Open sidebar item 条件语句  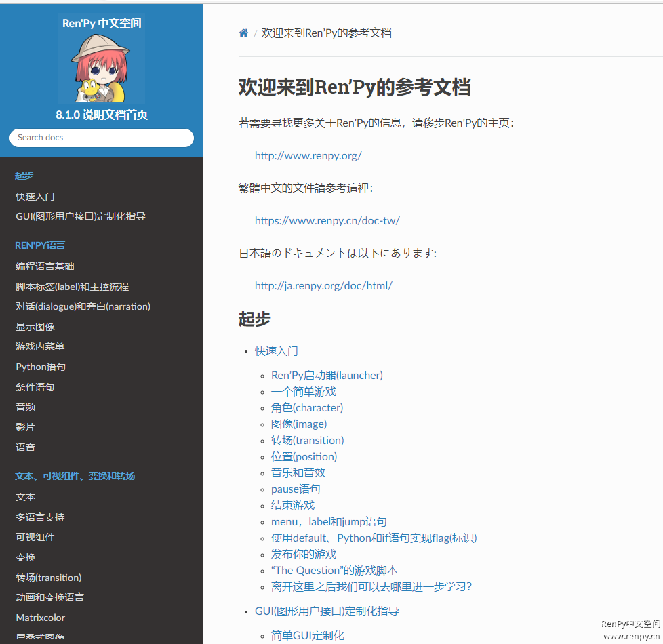click(35, 387)
